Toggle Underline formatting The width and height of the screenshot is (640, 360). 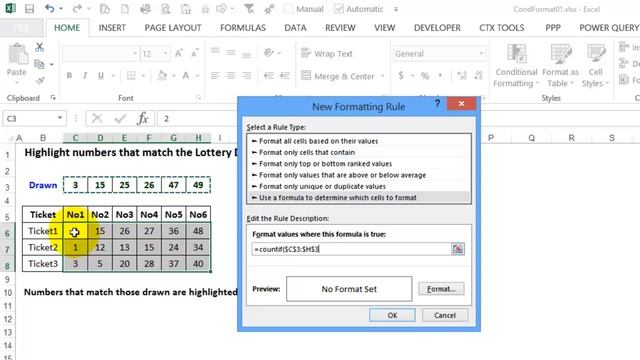pos(100,76)
